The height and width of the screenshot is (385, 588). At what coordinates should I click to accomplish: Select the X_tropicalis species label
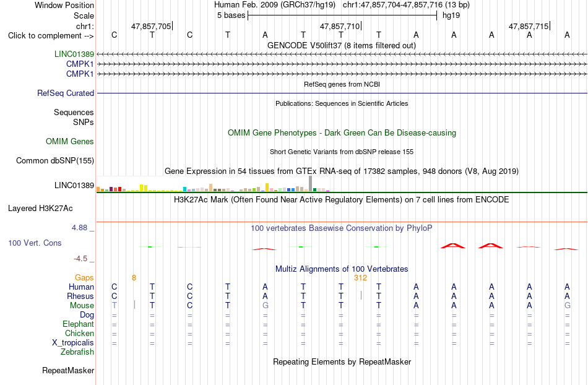point(73,343)
